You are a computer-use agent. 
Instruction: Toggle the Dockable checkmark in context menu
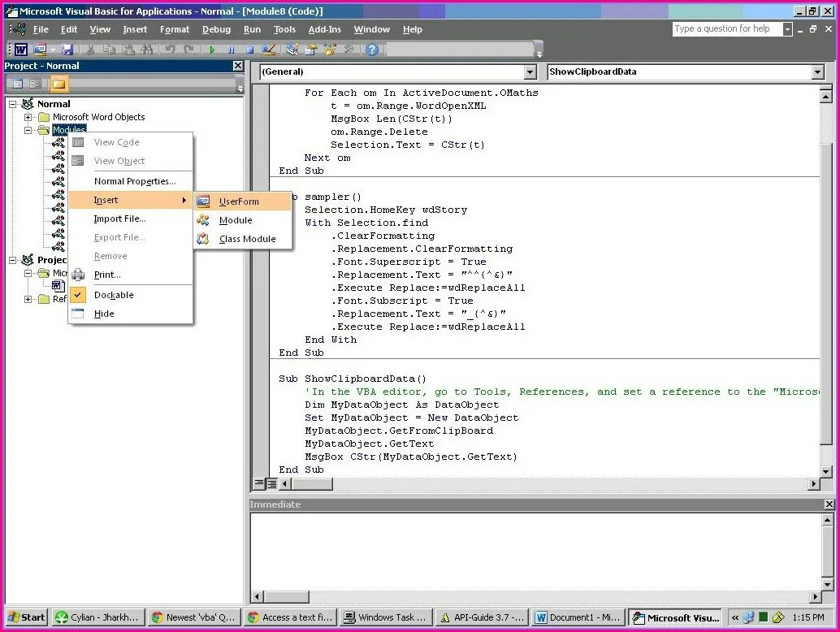(78, 295)
